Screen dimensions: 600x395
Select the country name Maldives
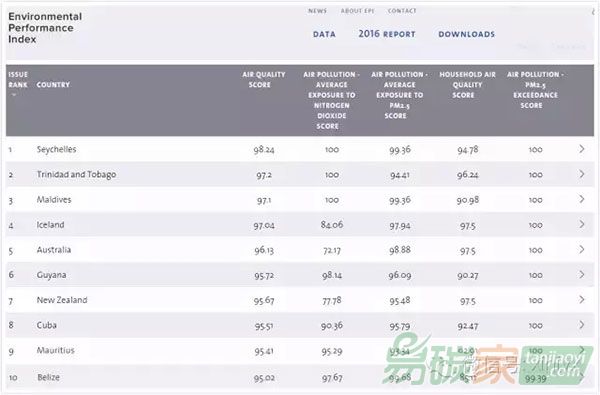coord(54,199)
